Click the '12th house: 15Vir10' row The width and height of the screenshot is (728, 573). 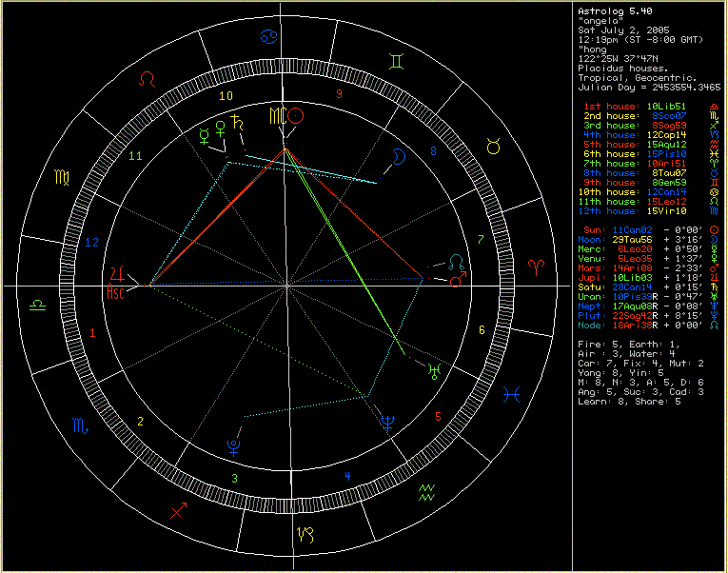coord(649,211)
